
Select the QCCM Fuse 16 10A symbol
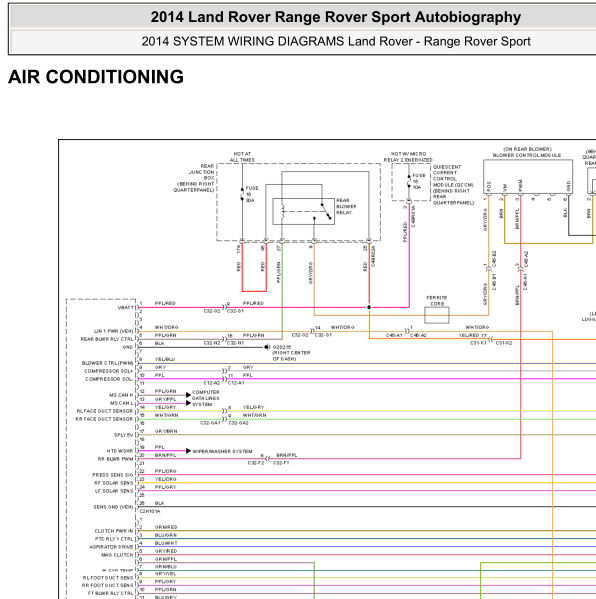click(x=409, y=181)
